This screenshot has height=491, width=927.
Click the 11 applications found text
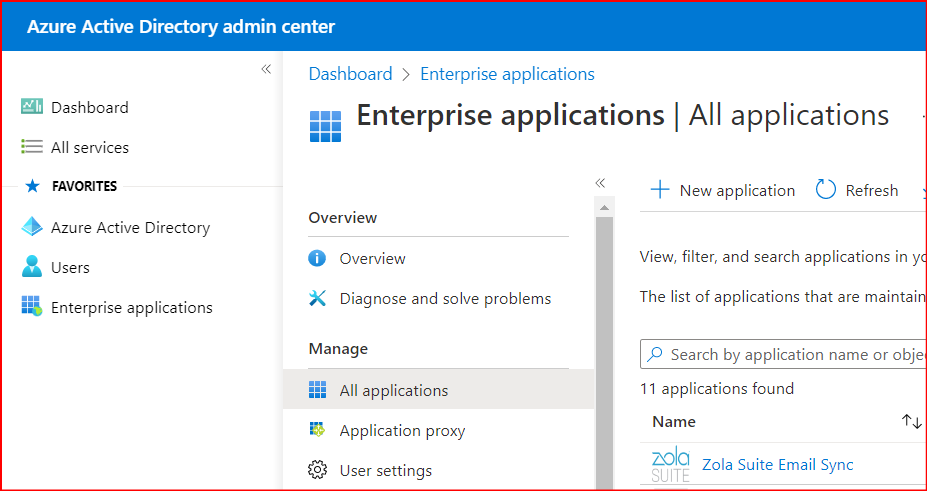pyautogui.click(x=717, y=388)
